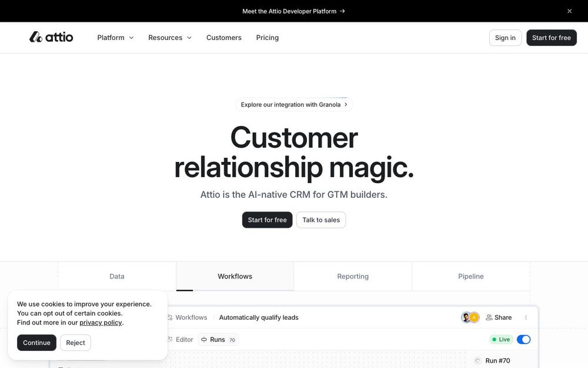Switch to the Editor view
588x368 pixels.
[181, 340]
